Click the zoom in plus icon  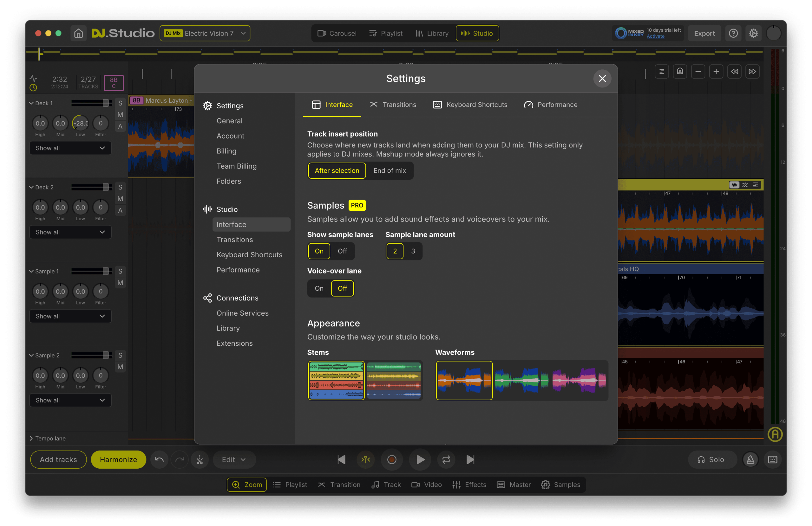[716, 72]
